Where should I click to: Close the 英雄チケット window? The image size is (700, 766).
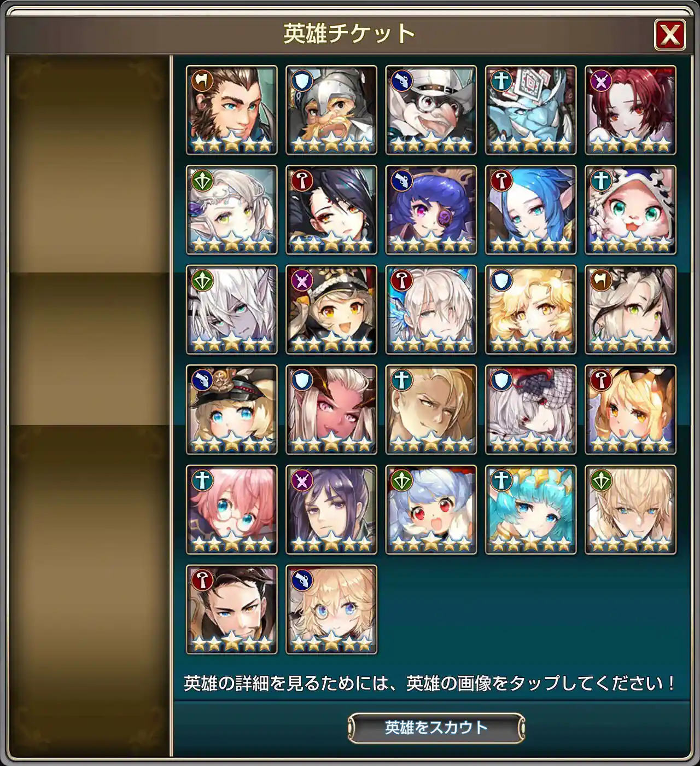click(670, 35)
